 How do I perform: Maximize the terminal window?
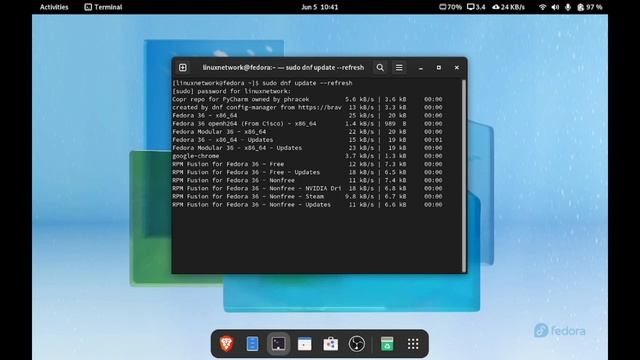pyautogui.click(x=439, y=68)
